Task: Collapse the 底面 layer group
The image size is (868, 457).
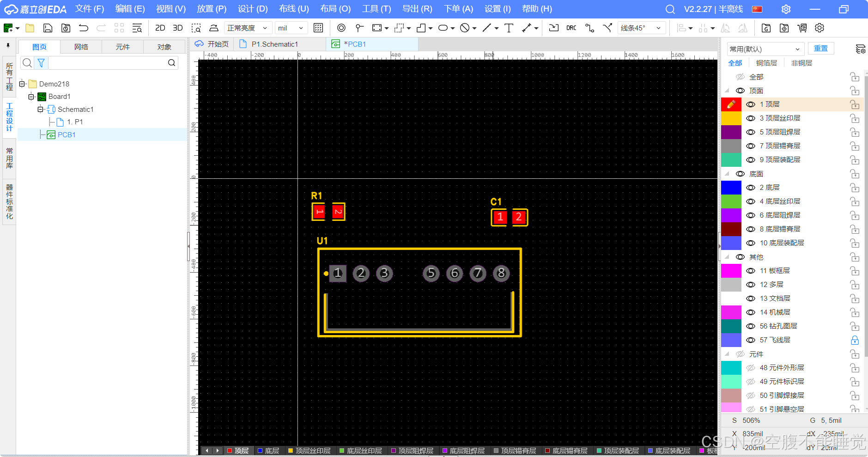Action: [x=727, y=174]
